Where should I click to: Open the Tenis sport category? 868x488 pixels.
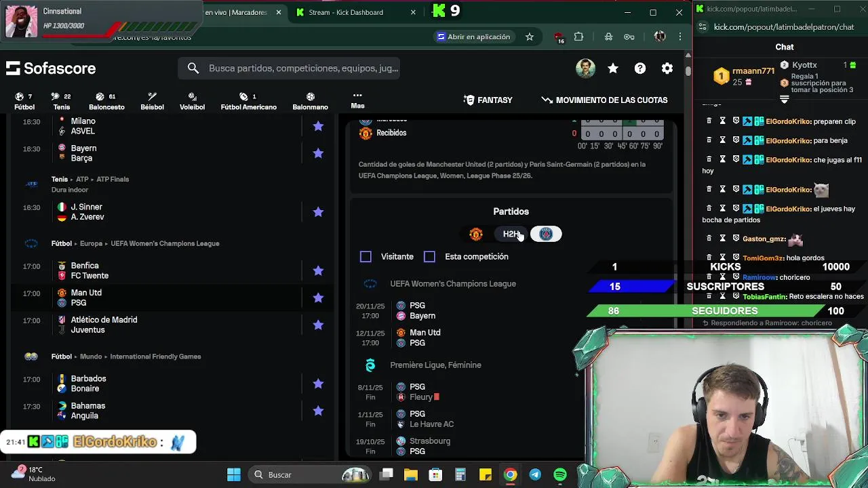(62, 101)
